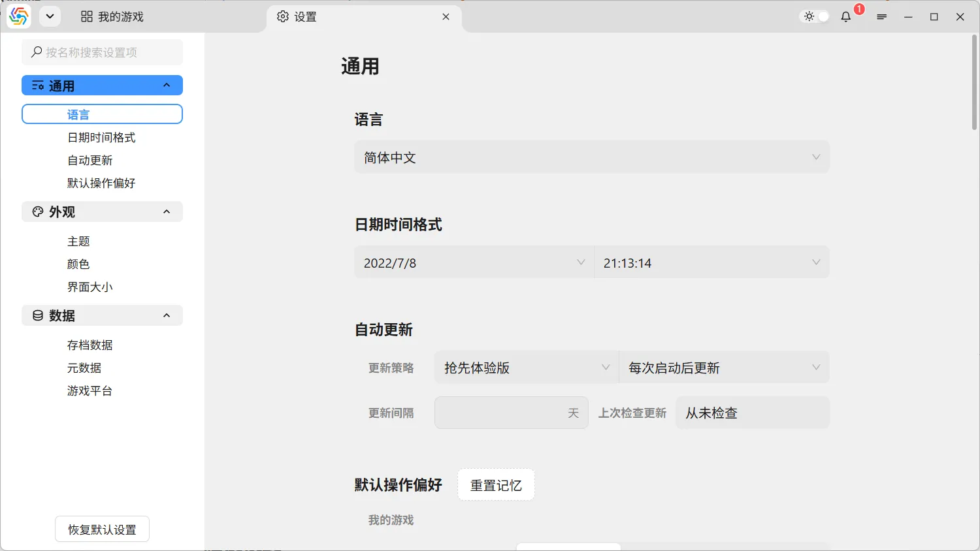980x551 pixels.
Task: Click the 重置记忆 button
Action: pyautogui.click(x=496, y=485)
